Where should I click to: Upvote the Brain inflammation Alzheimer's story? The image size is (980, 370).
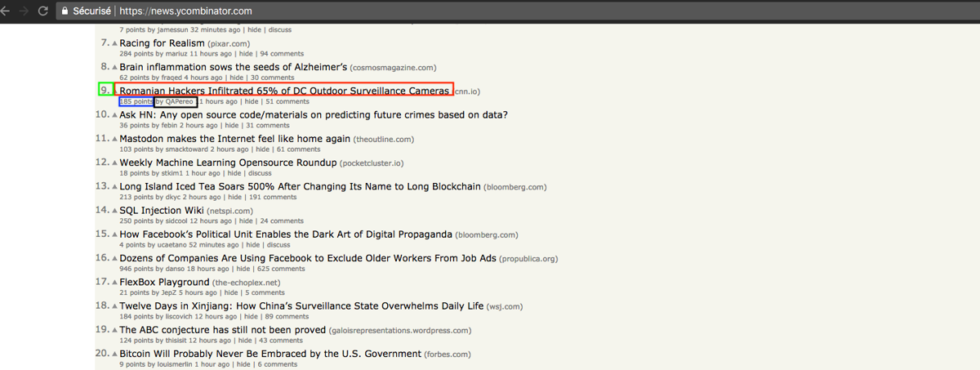tap(115, 67)
